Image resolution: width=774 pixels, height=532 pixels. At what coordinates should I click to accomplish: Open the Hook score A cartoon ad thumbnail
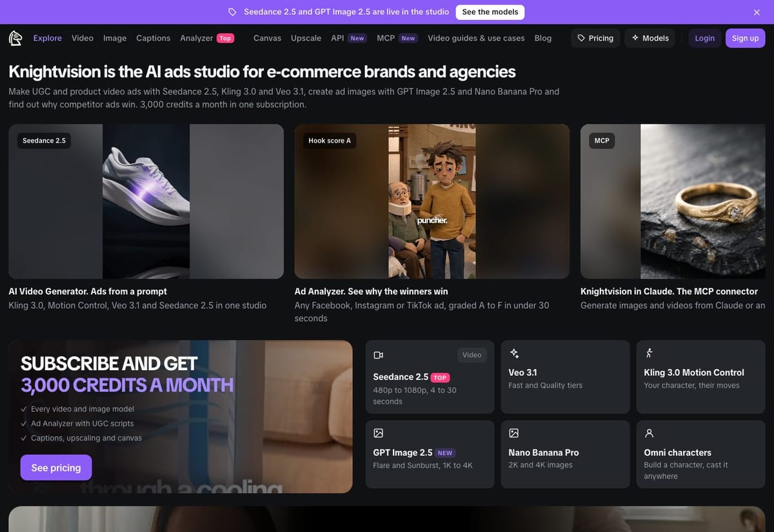coord(432,201)
